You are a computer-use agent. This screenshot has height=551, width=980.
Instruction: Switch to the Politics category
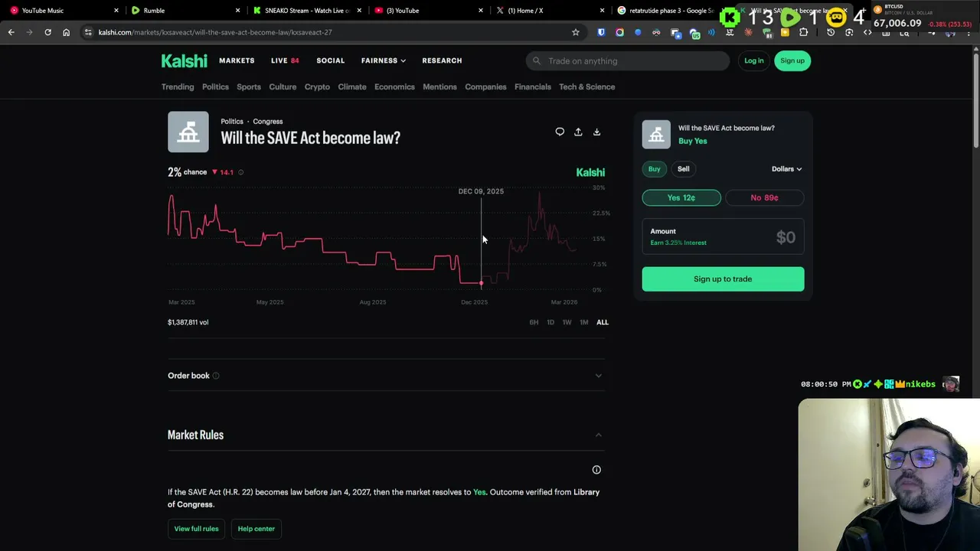pyautogui.click(x=215, y=86)
